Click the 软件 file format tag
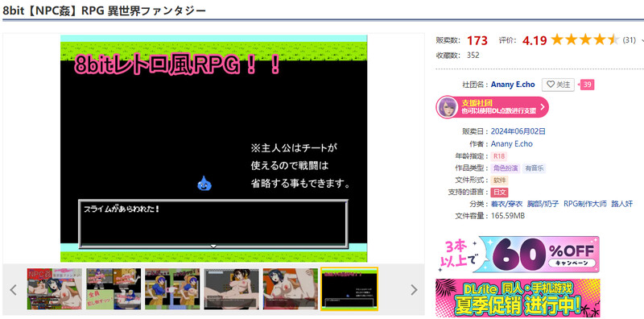 pos(500,180)
